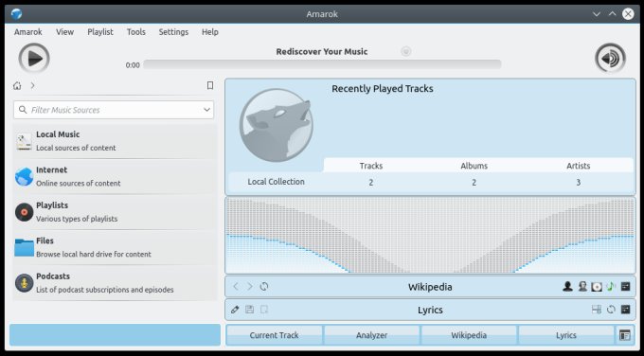Click the small circle beside Rediscover Your Music
The height and width of the screenshot is (356, 644).
pos(405,51)
